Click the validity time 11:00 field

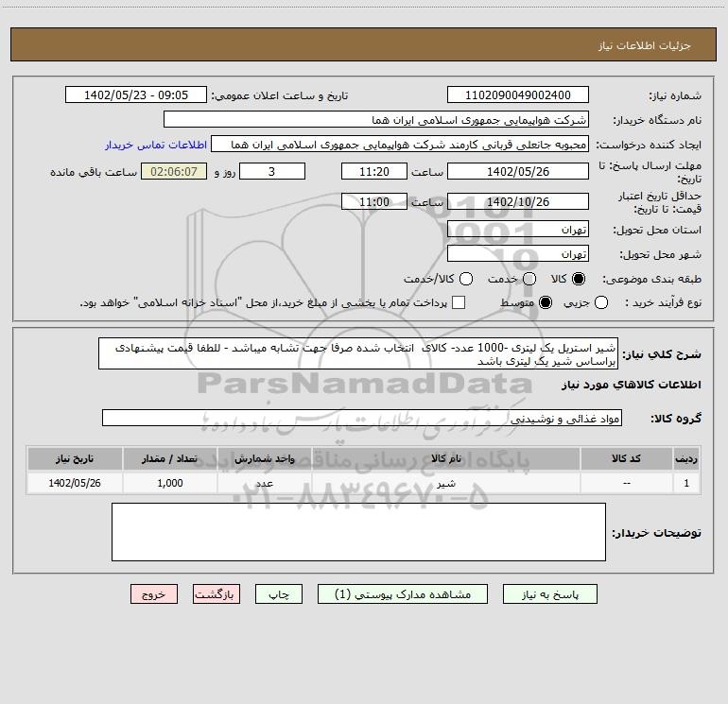click(374, 201)
